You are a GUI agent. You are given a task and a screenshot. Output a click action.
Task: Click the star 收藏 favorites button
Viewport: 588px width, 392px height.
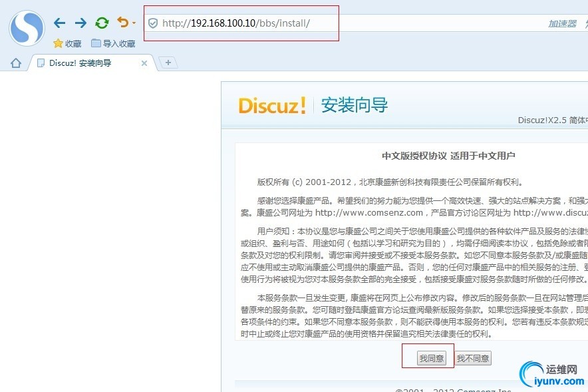67,43
